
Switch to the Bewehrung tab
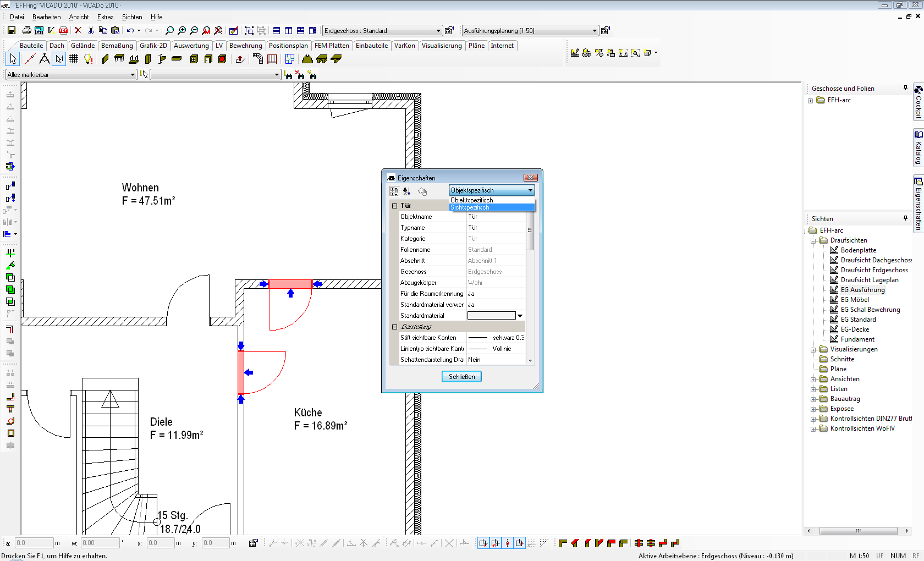click(x=245, y=46)
